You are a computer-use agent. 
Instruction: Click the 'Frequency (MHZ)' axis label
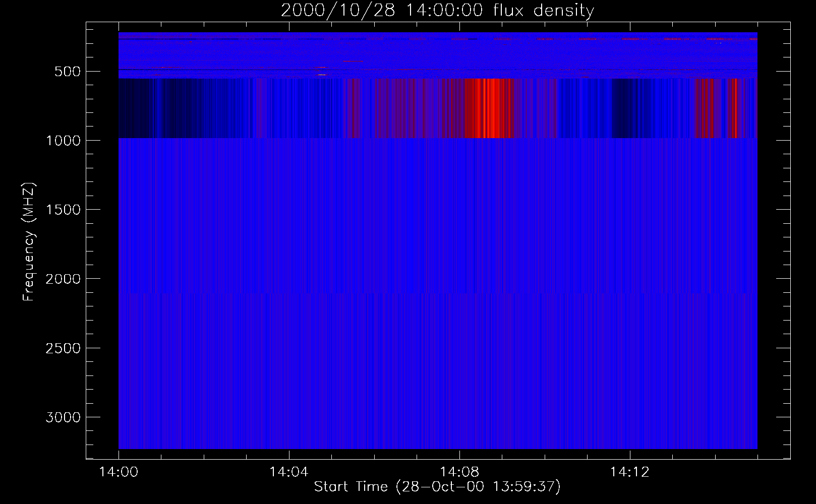pyautogui.click(x=29, y=241)
